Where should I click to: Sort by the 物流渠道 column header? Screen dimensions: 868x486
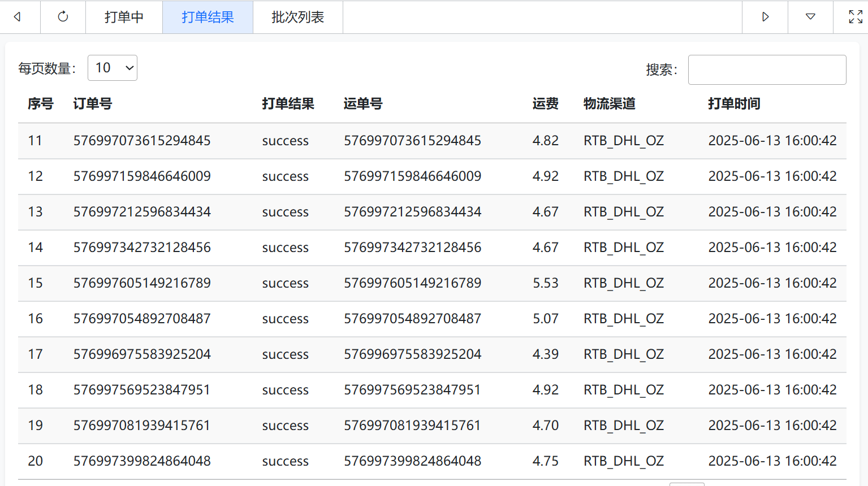coord(610,104)
